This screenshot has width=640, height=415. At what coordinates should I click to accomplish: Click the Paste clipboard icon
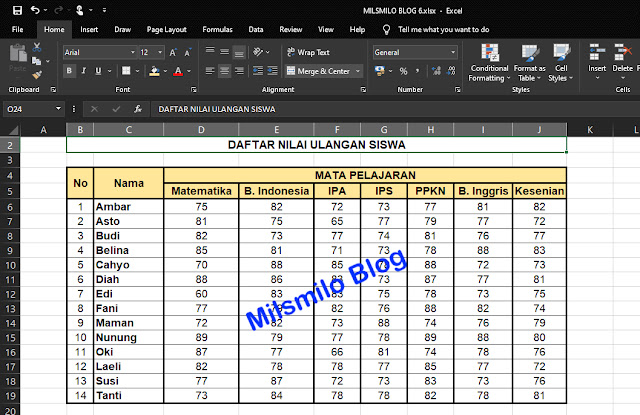pyautogui.click(x=18, y=53)
